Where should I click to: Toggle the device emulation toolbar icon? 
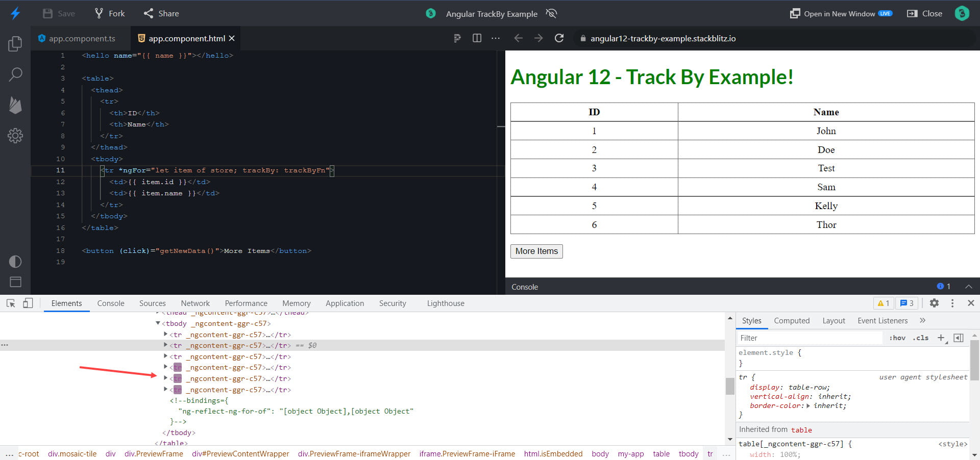(x=28, y=303)
